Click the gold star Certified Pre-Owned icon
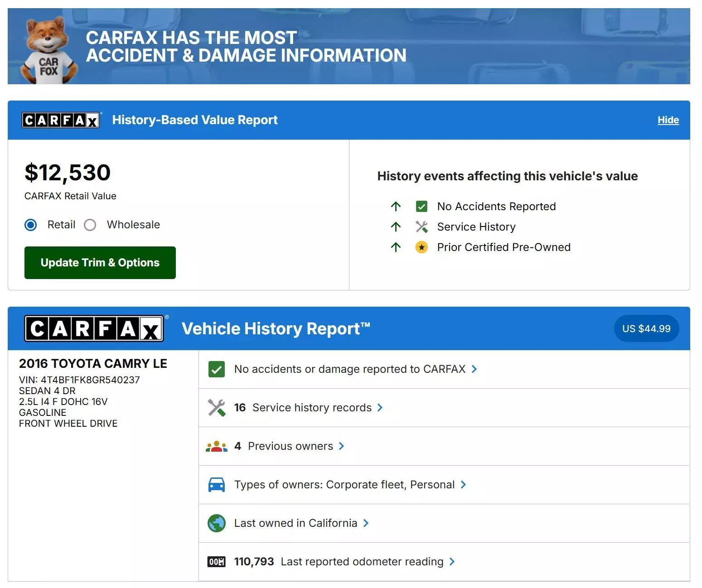Screen dimensions: 702x588 click(x=421, y=247)
